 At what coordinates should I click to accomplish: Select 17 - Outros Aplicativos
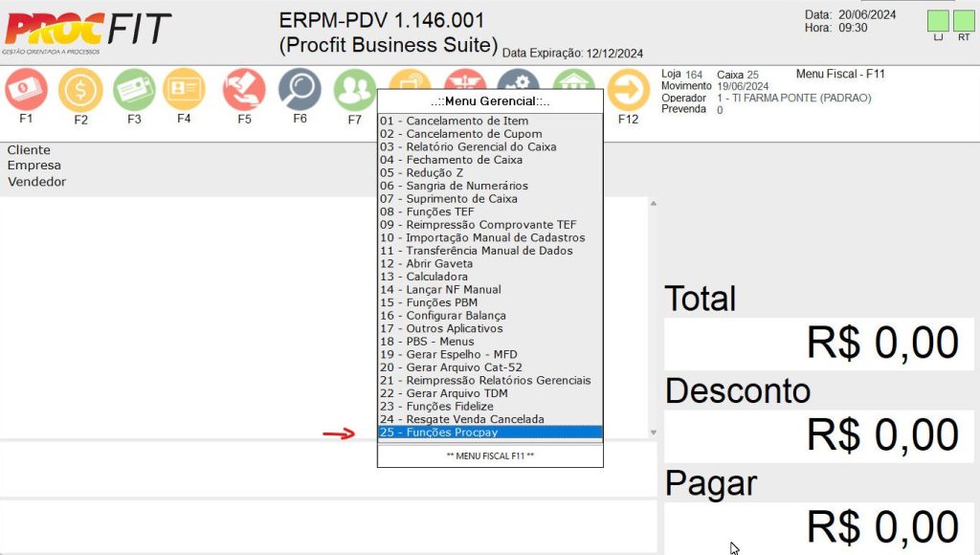(490, 328)
